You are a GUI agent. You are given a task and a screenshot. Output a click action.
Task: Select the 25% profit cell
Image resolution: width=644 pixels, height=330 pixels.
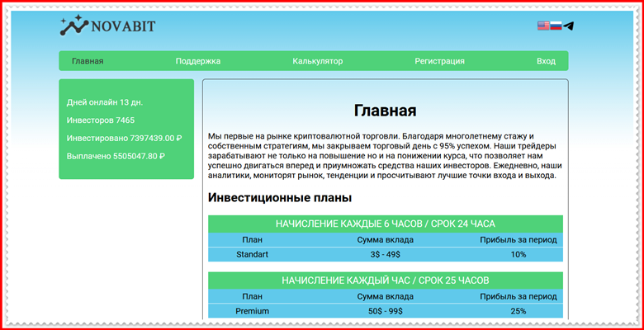coord(519,311)
